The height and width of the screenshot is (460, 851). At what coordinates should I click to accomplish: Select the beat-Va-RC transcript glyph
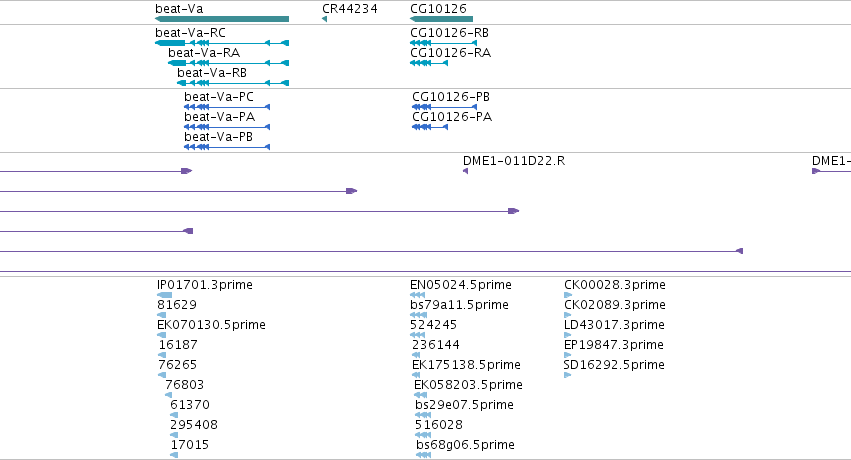click(x=222, y=43)
